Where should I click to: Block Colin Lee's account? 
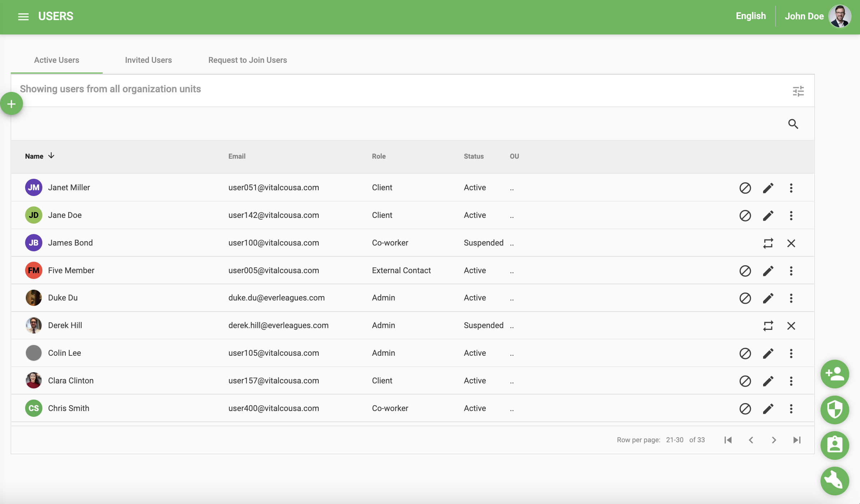point(745,354)
